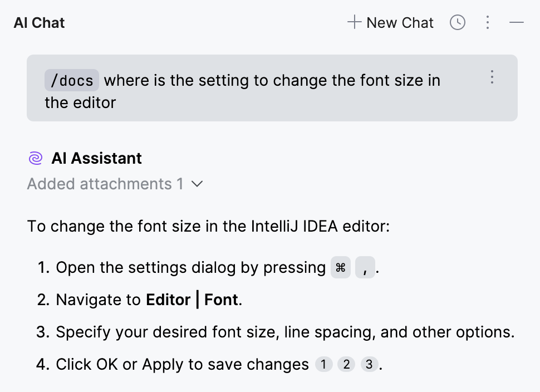Open the message options three-dot icon

click(x=492, y=77)
